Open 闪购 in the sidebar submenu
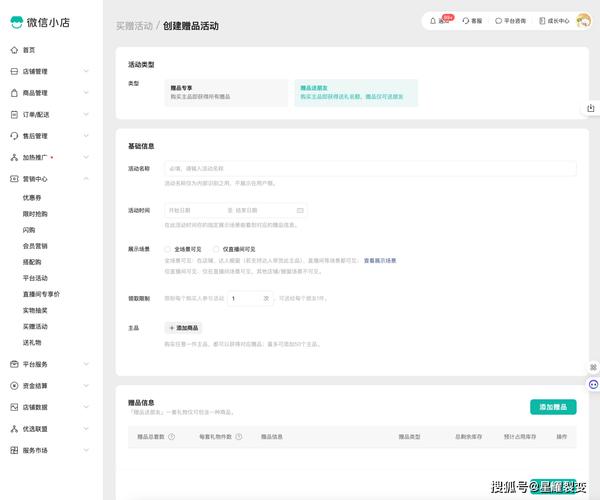The height and width of the screenshot is (500, 600). coord(29,230)
